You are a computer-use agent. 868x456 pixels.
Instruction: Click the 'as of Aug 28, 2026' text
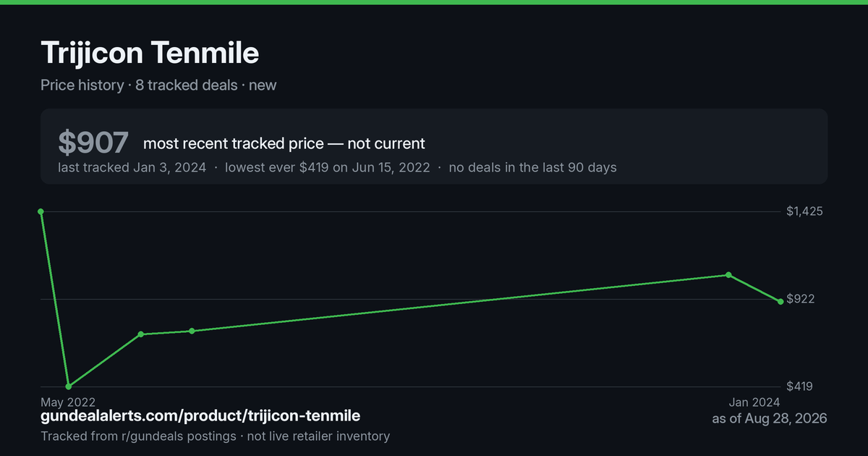coord(770,418)
